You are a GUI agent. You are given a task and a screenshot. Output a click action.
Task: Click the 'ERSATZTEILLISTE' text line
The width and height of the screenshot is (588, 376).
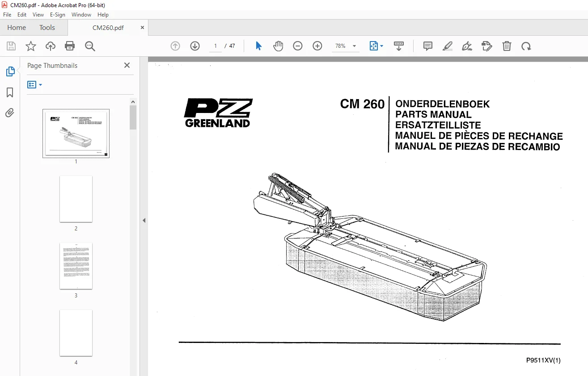(438, 125)
